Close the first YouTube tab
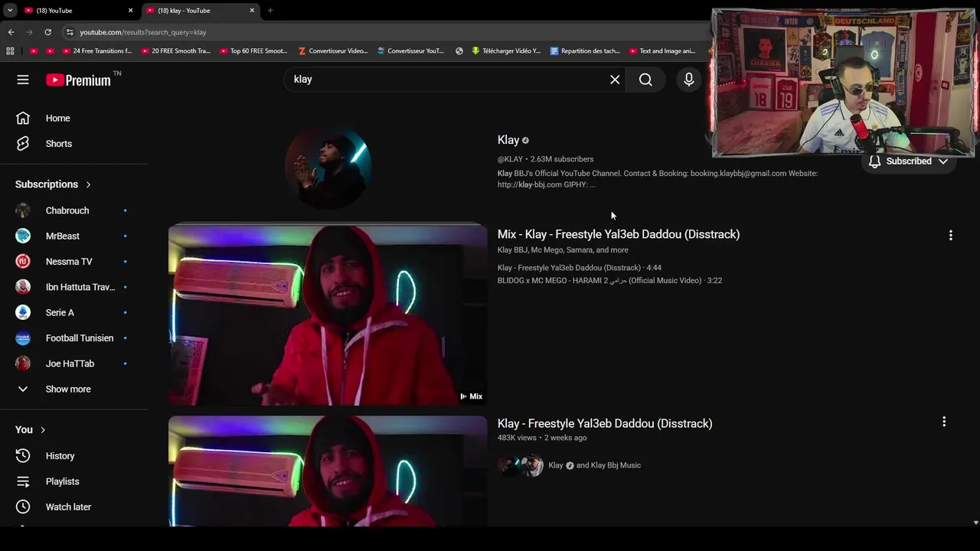 [130, 11]
